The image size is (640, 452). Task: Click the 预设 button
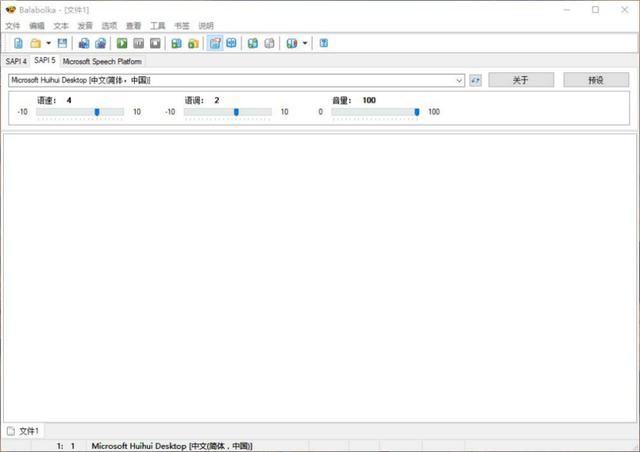coord(596,80)
